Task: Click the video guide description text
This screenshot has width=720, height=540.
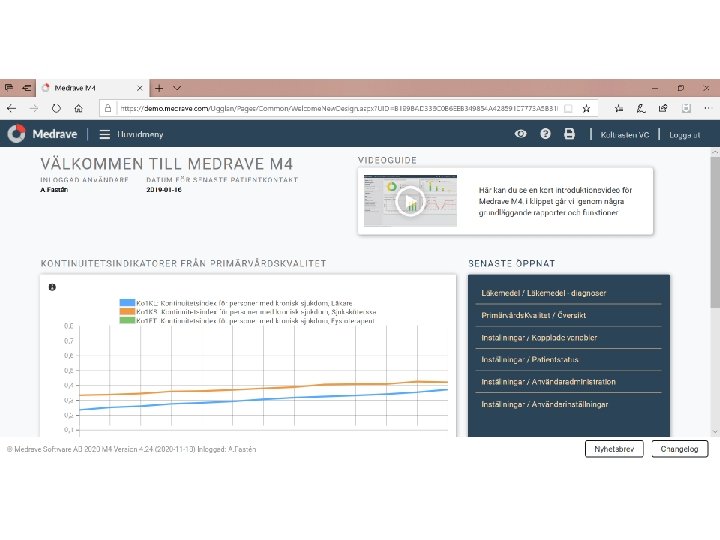Action: click(555, 201)
